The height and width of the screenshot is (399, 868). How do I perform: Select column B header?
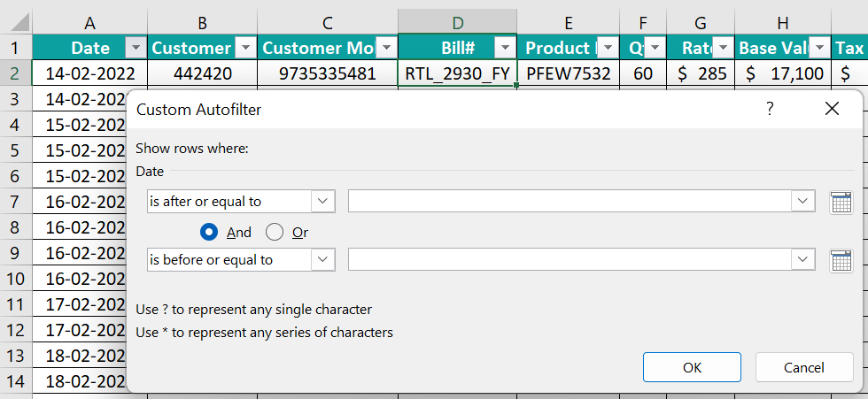tap(202, 23)
